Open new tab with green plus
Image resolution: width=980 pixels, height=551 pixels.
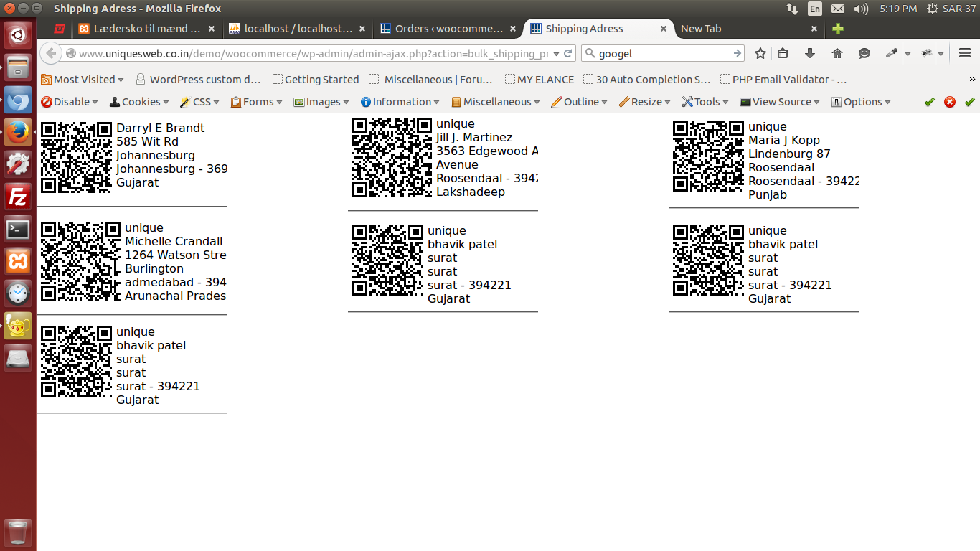837,29
